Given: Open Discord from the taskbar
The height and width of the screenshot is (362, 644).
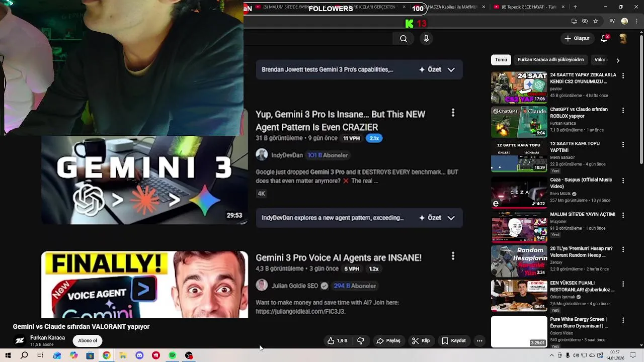Looking at the screenshot, I should click(139, 355).
